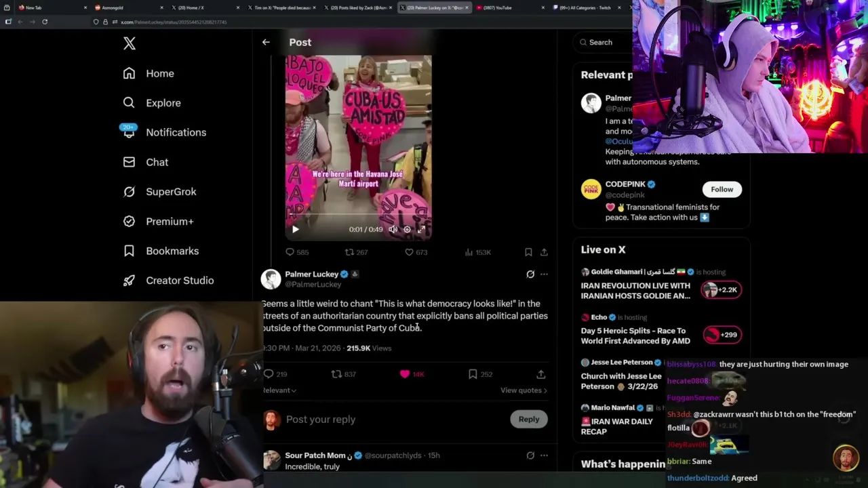Switch to Tim on X browser tab
The height and width of the screenshot is (488, 868).
281,7
